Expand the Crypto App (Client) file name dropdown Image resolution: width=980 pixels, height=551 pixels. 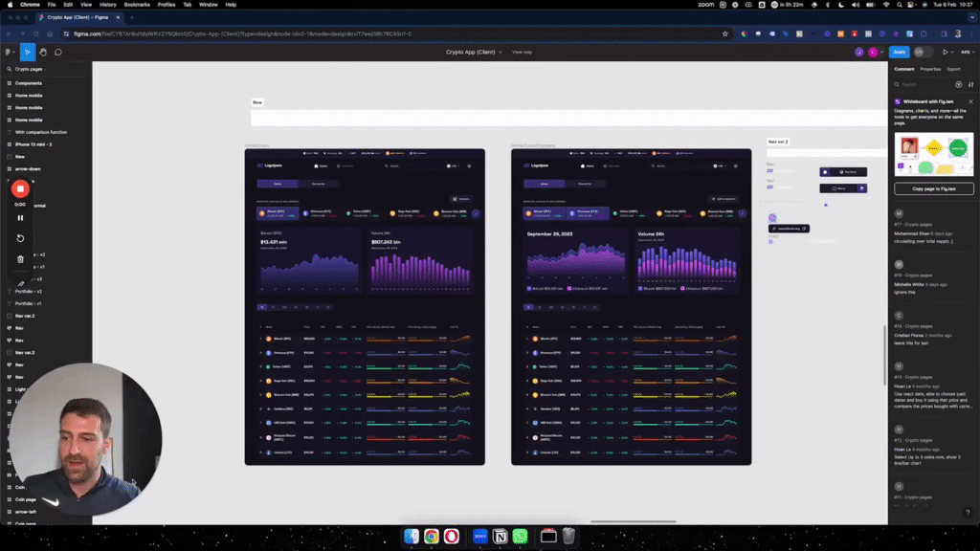499,53
